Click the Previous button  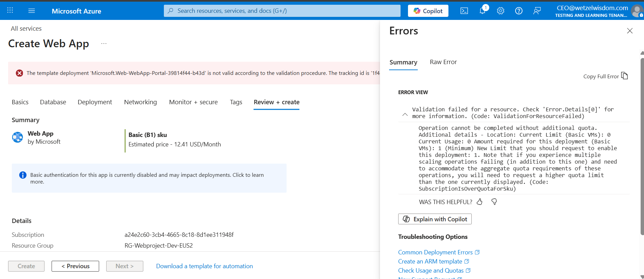pos(75,266)
